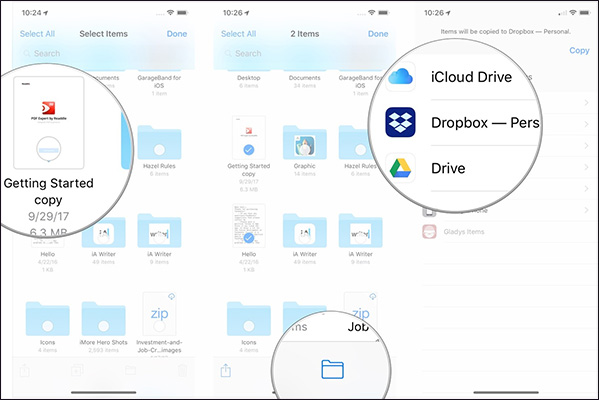
Task: Tap cloud download icon on zip in 2 Items screen
Action: tap(373, 296)
